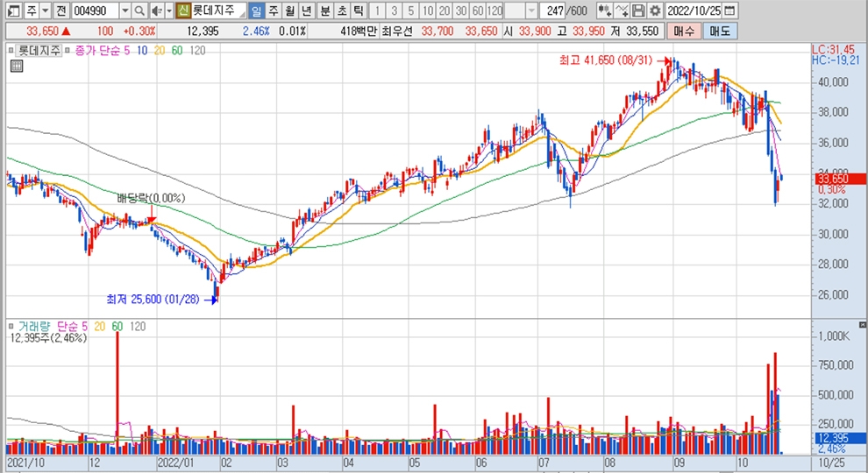Viewport: 868px width, 473px height.
Task: Toggle the daily (일) period button
Action: (255, 11)
